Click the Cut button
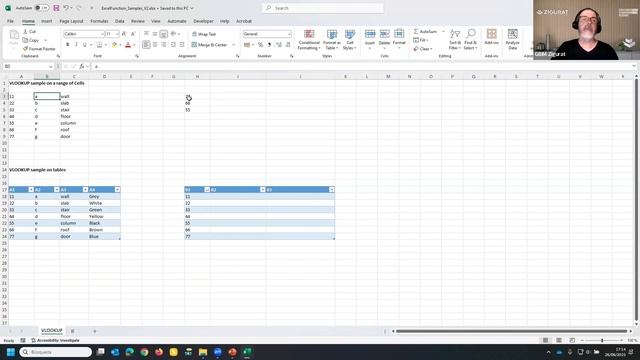 [x=30, y=31]
